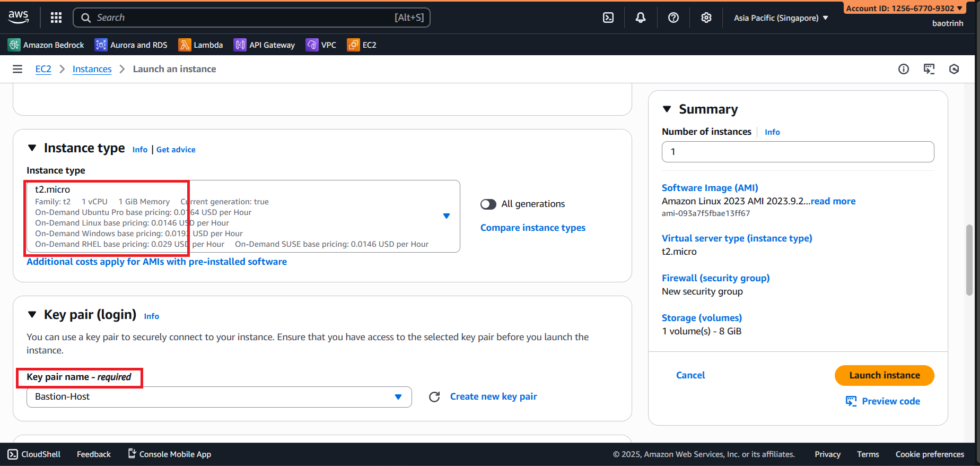Open the notifications bell

tap(641, 18)
